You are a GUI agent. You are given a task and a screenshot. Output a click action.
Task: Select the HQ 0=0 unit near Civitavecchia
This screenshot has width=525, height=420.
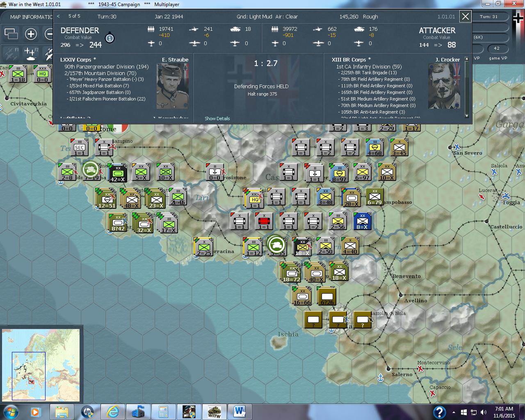pyautogui.click(x=42, y=74)
